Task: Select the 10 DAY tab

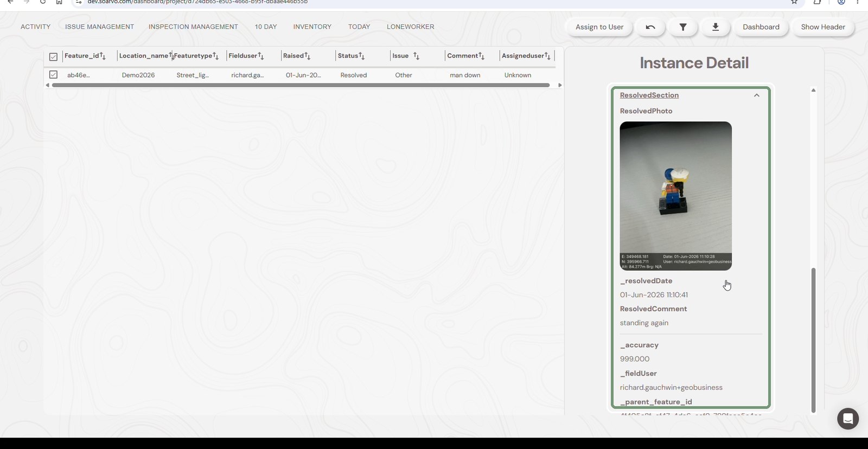Action: click(x=266, y=27)
